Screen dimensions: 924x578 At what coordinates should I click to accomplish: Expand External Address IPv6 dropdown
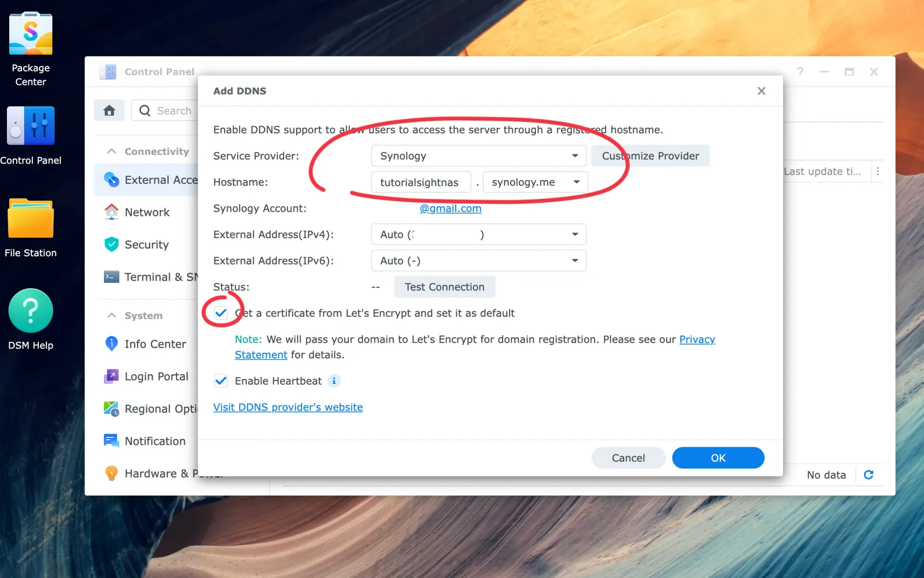[575, 260]
